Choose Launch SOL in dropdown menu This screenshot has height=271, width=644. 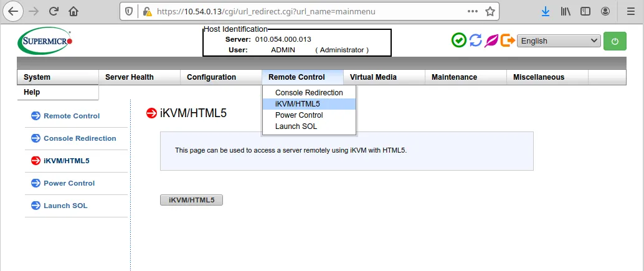click(296, 126)
